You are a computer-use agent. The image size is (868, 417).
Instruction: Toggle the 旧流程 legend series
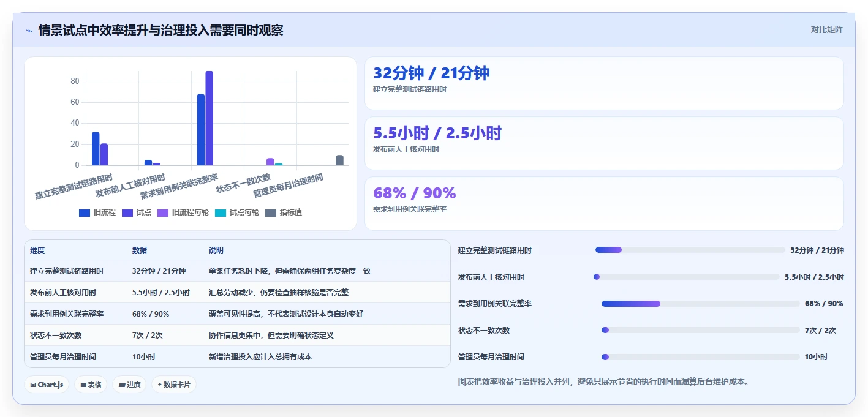coord(97,212)
